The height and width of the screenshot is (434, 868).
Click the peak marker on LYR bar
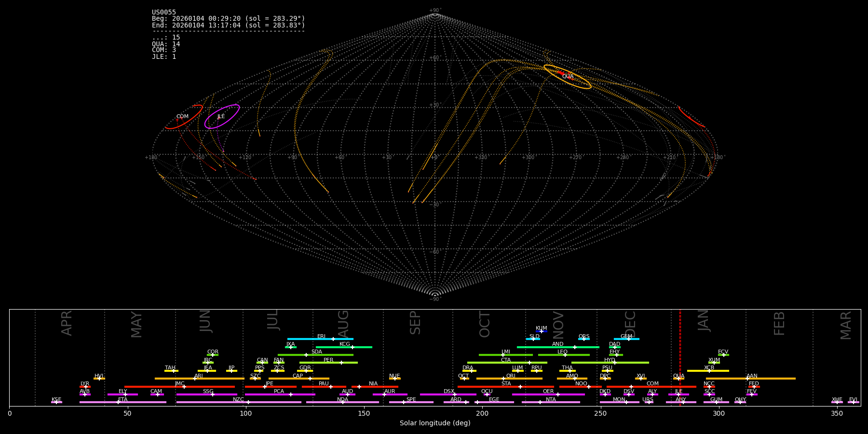click(x=86, y=387)
